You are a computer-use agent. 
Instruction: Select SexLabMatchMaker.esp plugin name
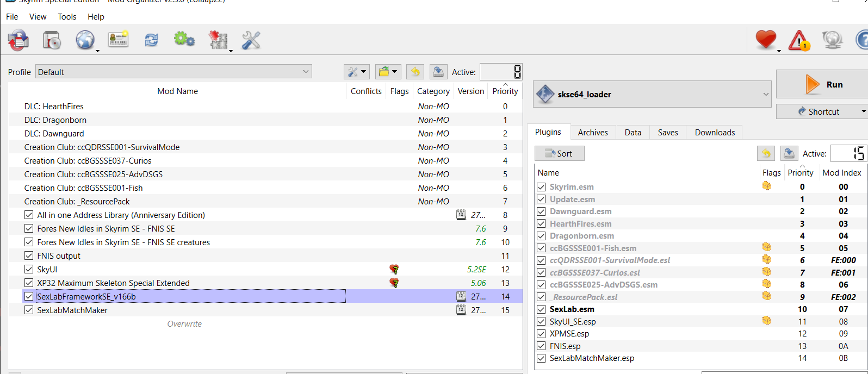pyautogui.click(x=592, y=358)
